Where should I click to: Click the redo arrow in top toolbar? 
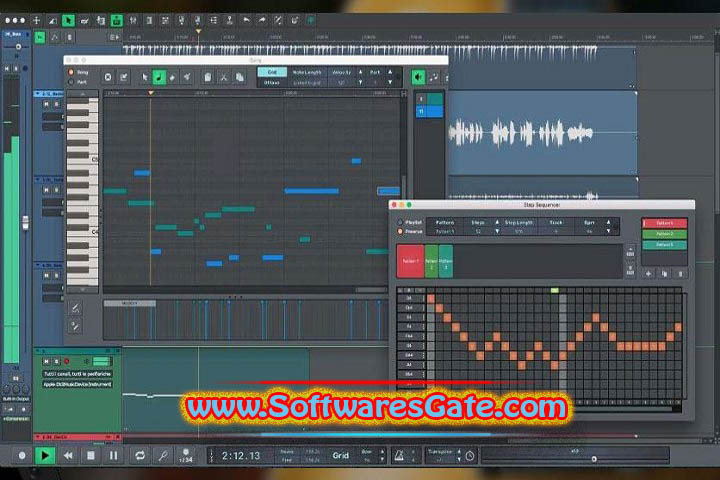262,20
